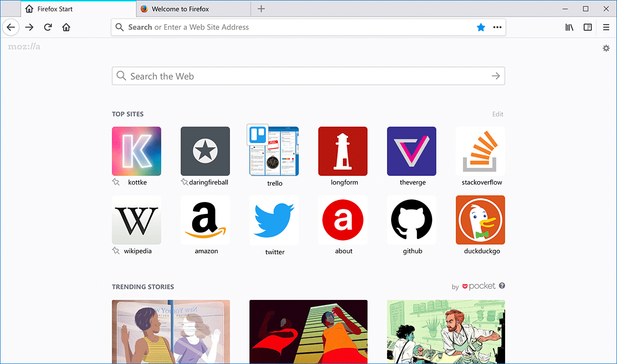Click the 'trello' label text

pos(275,183)
